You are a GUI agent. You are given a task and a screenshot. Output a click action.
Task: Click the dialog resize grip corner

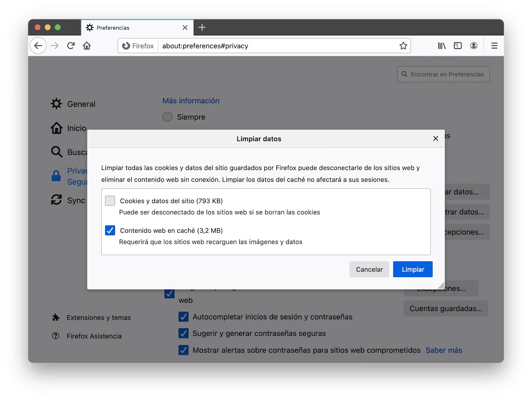click(441, 286)
